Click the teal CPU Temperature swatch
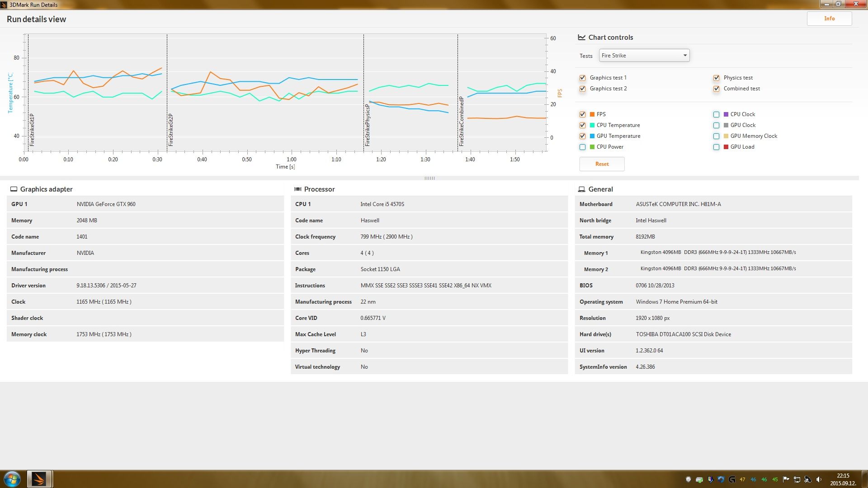Image resolution: width=868 pixels, height=488 pixels. [x=592, y=125]
